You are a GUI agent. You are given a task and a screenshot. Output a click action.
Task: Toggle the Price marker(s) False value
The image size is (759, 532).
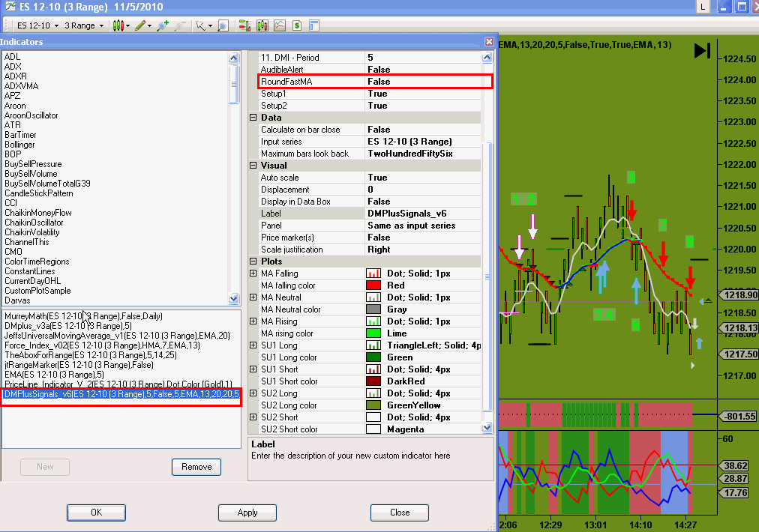click(423, 238)
